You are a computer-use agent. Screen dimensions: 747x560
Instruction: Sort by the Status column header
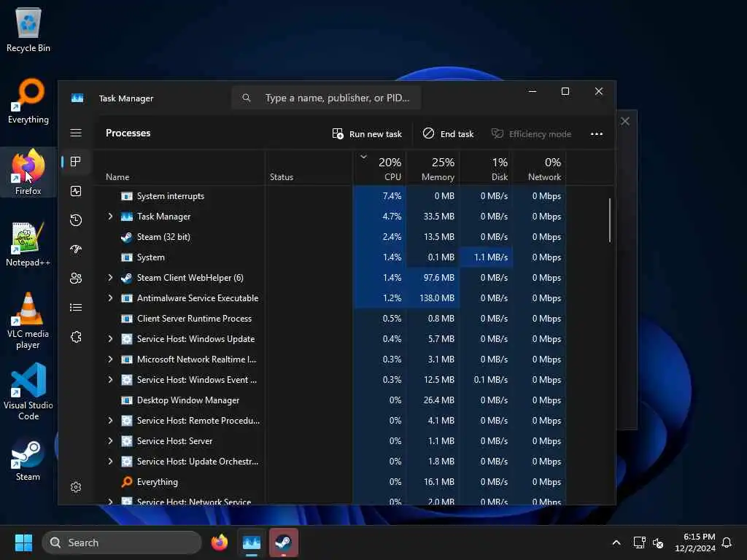click(x=309, y=168)
